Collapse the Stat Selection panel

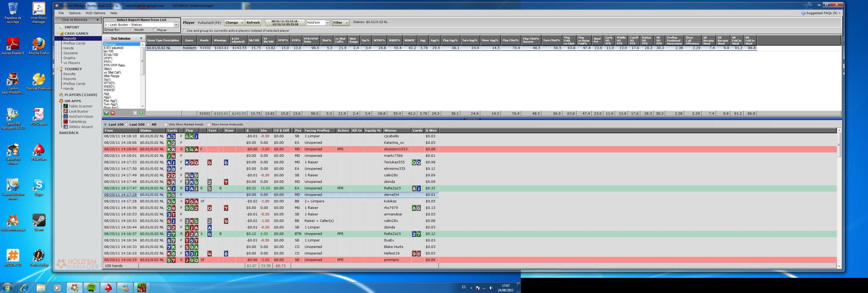(141, 38)
